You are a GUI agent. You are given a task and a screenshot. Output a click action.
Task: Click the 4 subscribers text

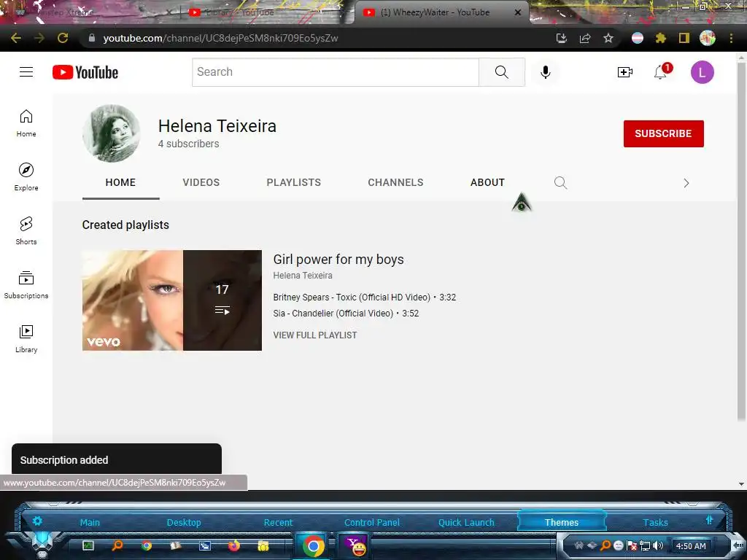point(189,144)
